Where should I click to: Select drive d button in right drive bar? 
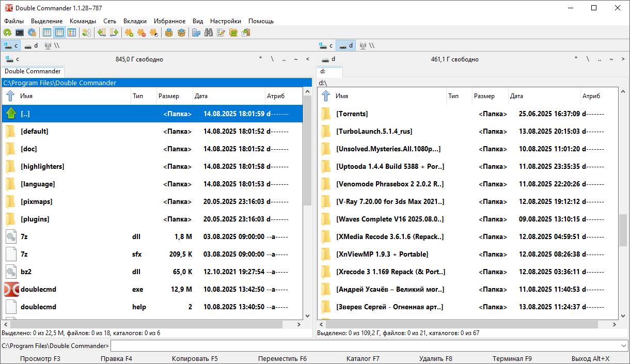(346, 45)
